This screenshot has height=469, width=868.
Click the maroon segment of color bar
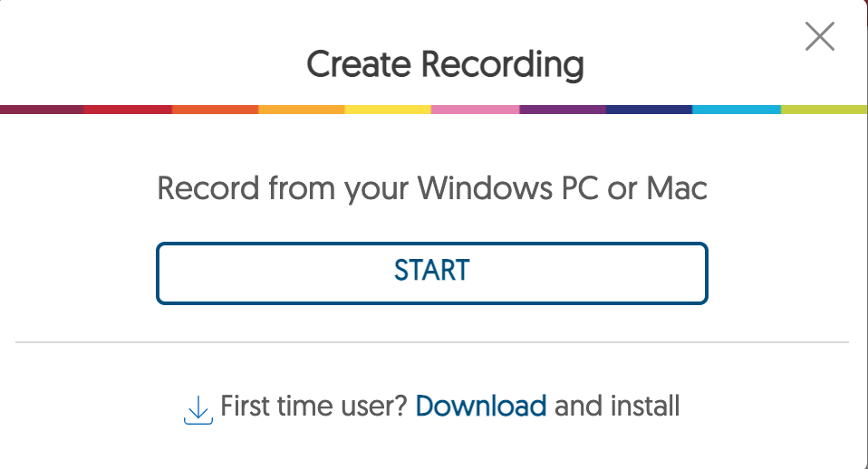coord(42,110)
